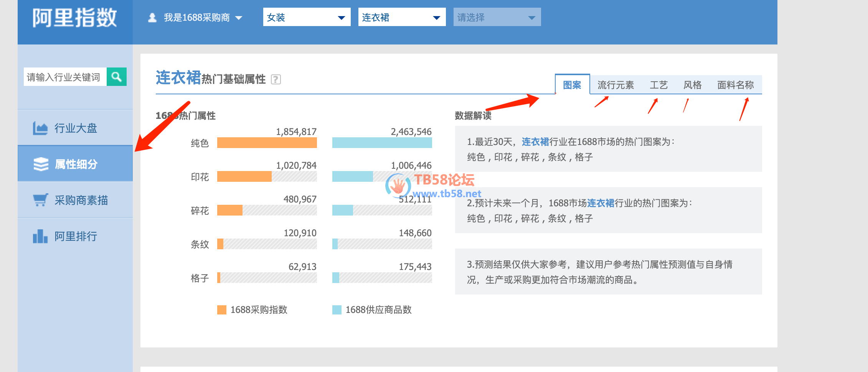This screenshot has height=372, width=868.
Task: Open the 行业大盘 sidebar item
Action: 75,128
